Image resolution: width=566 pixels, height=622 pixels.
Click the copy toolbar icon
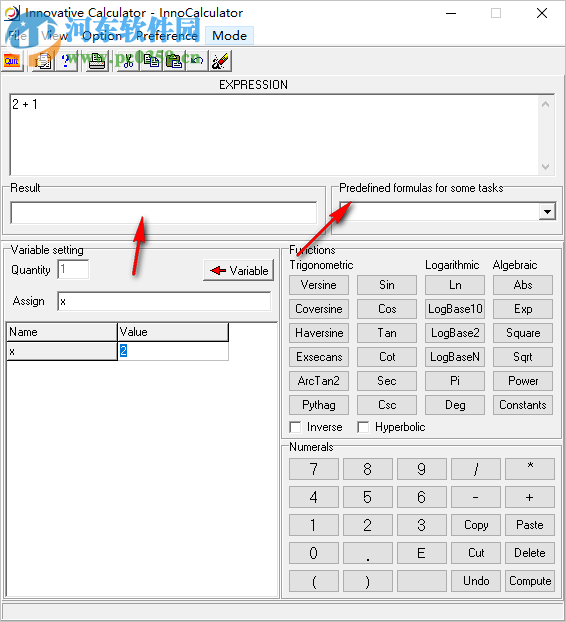pyautogui.click(x=151, y=61)
